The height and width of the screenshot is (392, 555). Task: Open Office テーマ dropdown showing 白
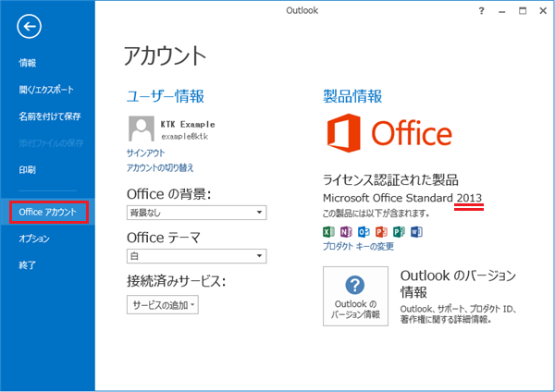[196, 256]
